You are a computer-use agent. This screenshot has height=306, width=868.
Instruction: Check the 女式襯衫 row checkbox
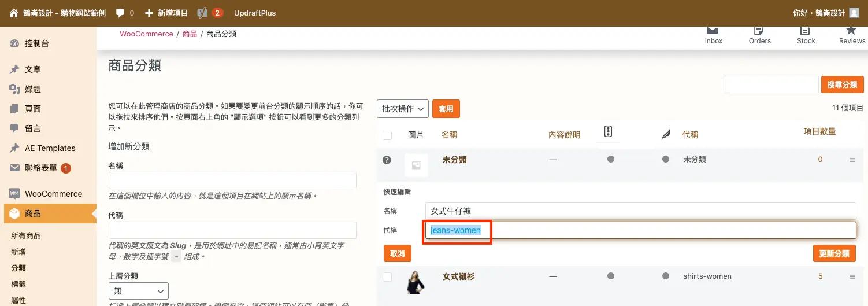tap(387, 277)
